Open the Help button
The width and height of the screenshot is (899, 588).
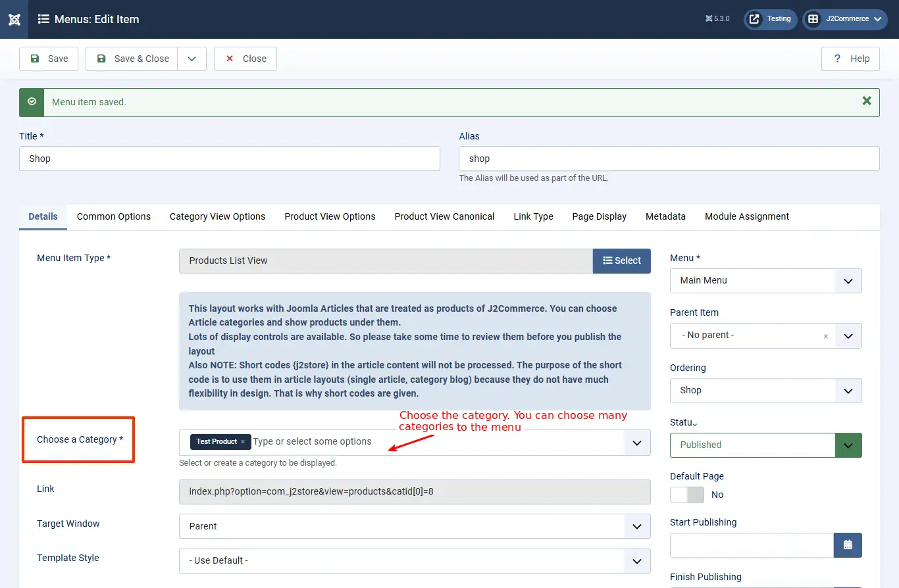[851, 59]
